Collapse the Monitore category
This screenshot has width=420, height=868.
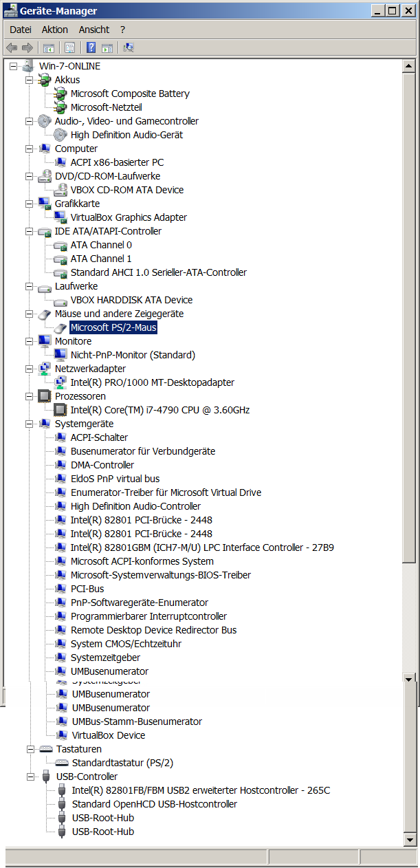click(29, 341)
